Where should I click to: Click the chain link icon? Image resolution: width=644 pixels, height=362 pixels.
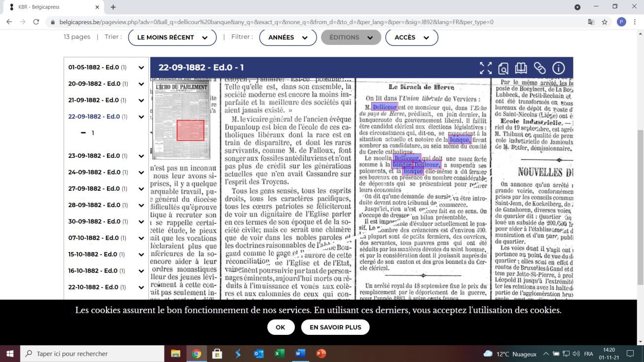pos(539,68)
